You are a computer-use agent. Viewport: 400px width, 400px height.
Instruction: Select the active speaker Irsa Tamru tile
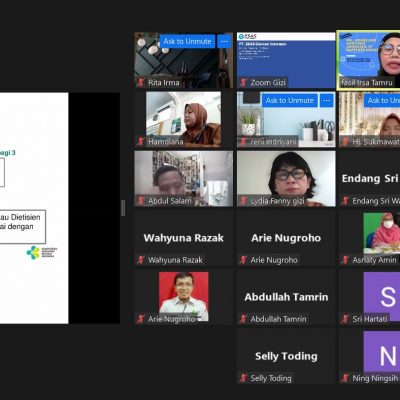tap(369, 60)
